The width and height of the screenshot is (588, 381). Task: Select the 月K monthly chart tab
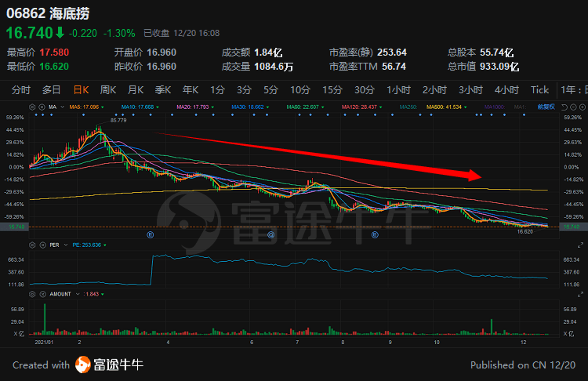point(136,90)
